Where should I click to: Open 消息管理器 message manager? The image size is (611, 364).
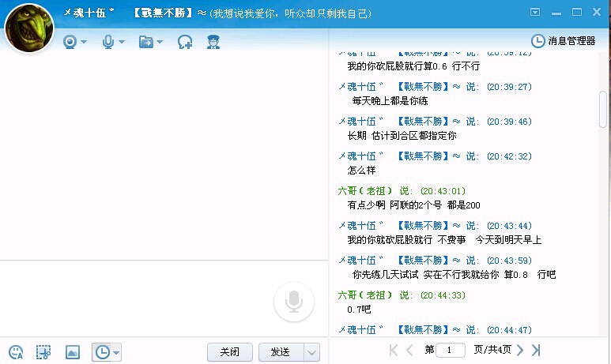tap(563, 41)
